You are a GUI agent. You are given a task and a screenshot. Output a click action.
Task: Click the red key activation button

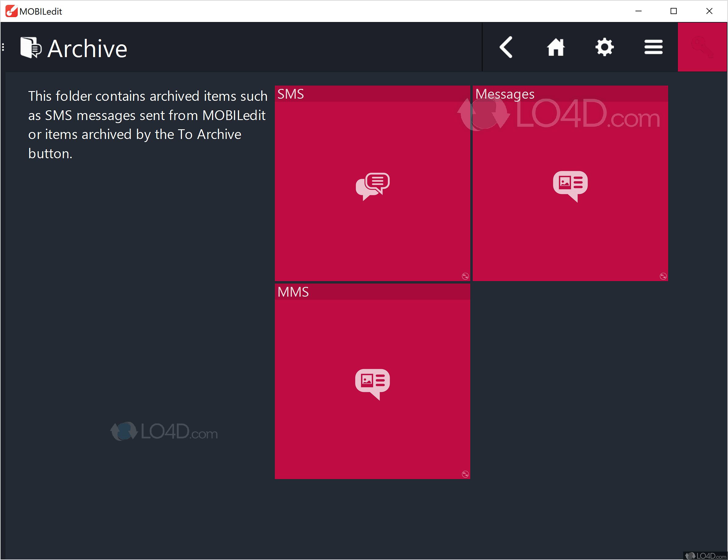click(x=702, y=47)
